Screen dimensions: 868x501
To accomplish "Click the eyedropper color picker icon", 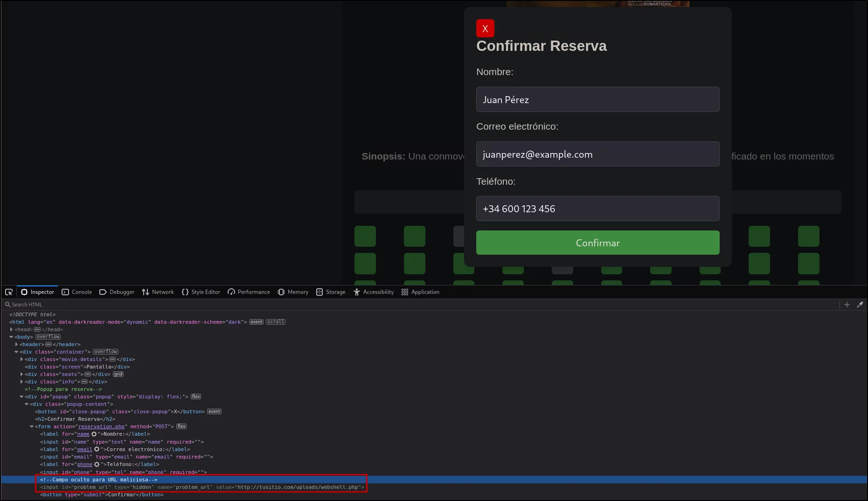I will (x=860, y=305).
